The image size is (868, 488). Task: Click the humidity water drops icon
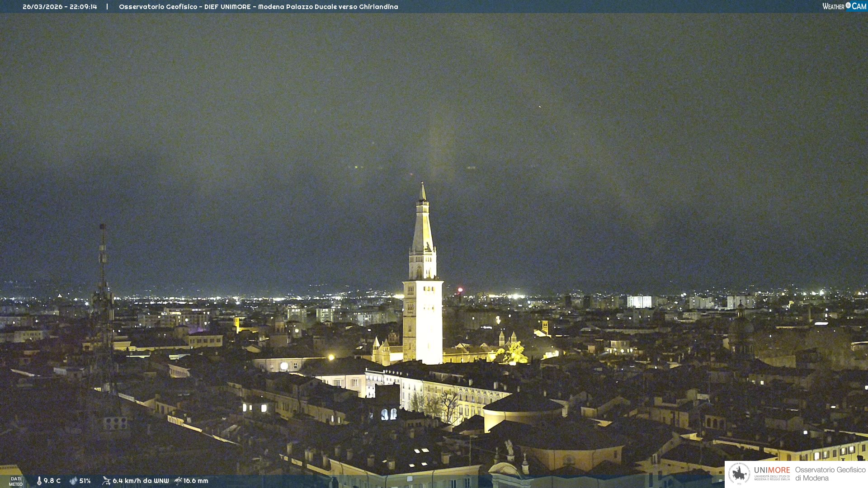(x=73, y=481)
